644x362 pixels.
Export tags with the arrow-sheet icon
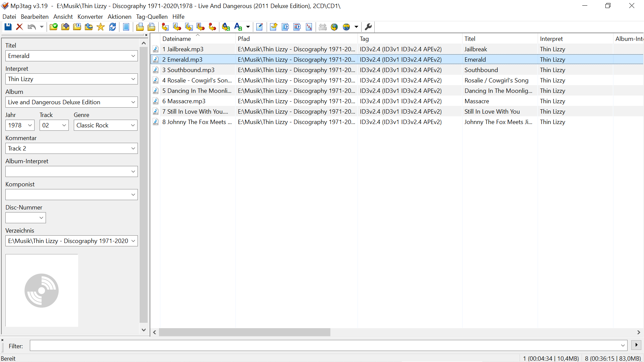(x=273, y=27)
